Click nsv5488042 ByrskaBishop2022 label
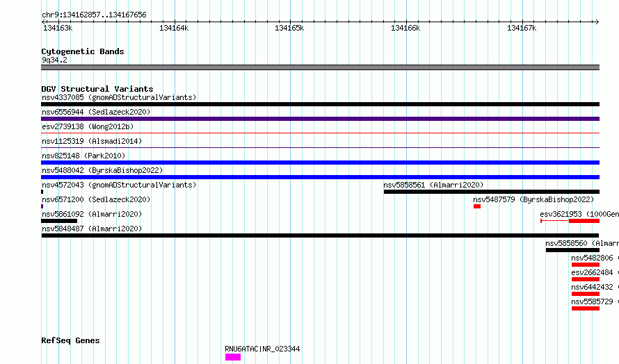The image size is (619, 364). tap(102, 170)
